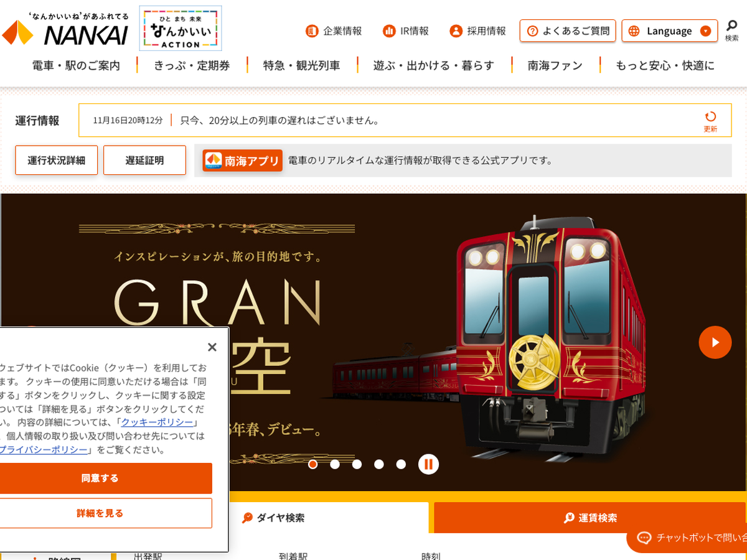Jump to third carousel slide dot

[x=357, y=464]
